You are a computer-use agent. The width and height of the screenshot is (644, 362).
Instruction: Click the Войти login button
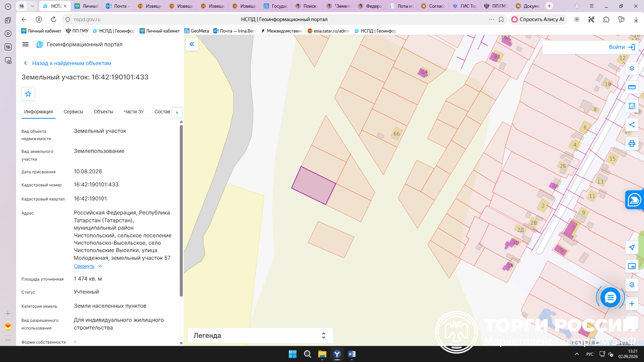click(622, 47)
